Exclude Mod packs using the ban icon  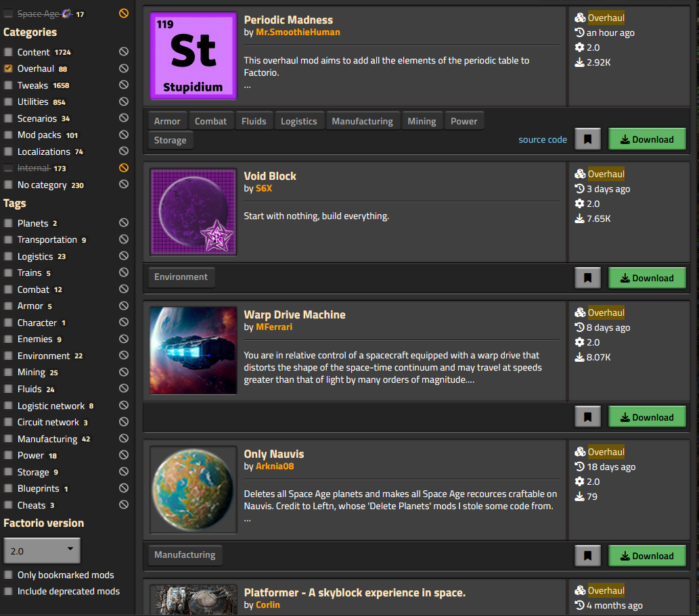[x=123, y=135]
